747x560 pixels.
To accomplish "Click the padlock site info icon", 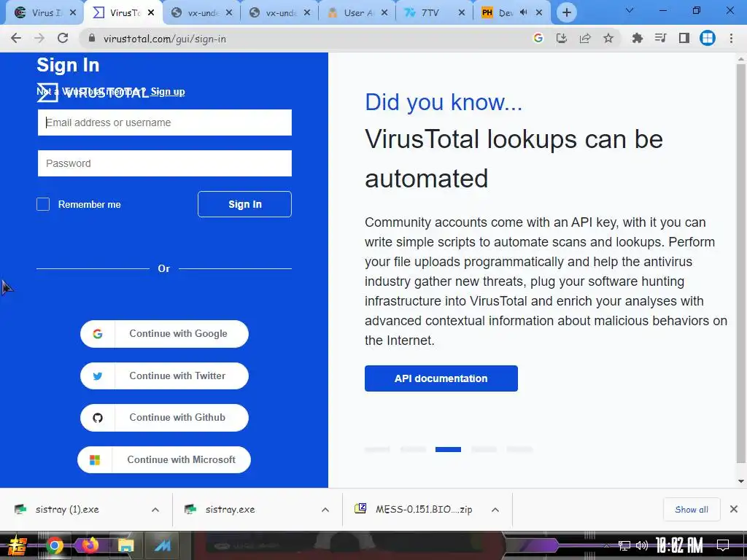I will pos(91,38).
